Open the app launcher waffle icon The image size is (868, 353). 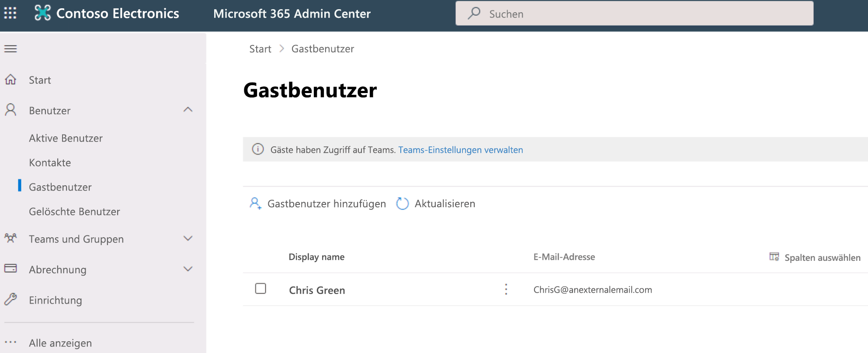[10, 13]
